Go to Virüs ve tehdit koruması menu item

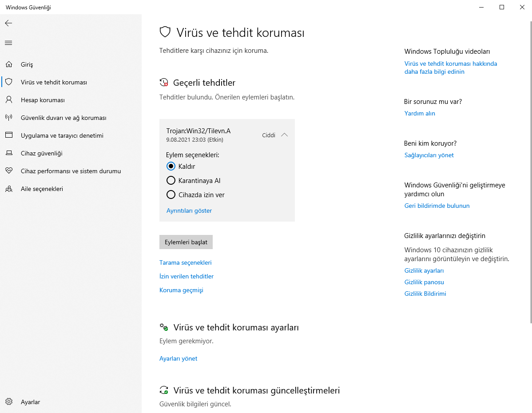pos(54,82)
